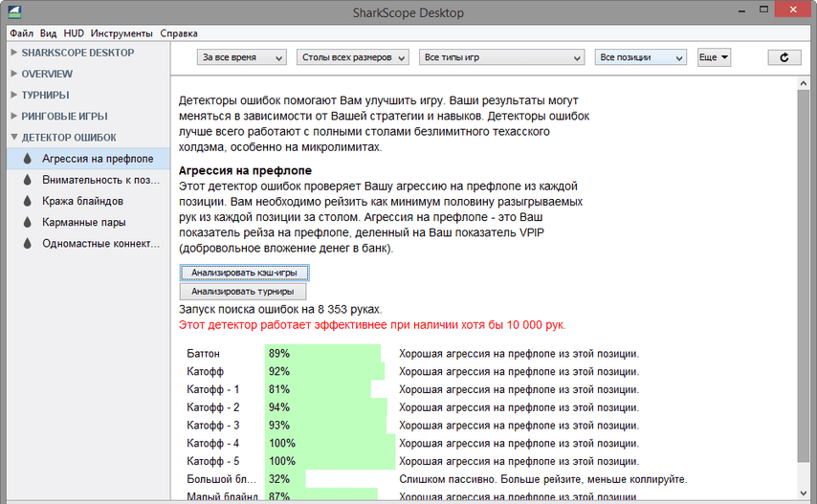Select Карманные пары detector
This screenshot has height=504, width=817.
[88, 222]
